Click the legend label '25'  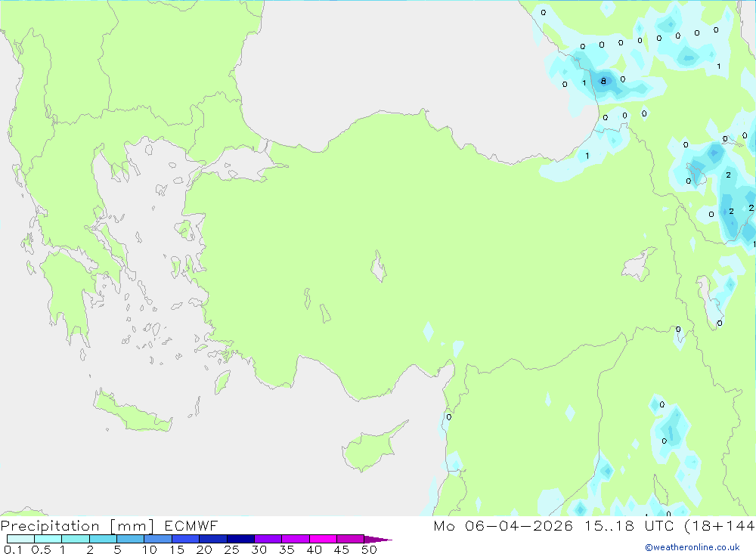click(232, 549)
